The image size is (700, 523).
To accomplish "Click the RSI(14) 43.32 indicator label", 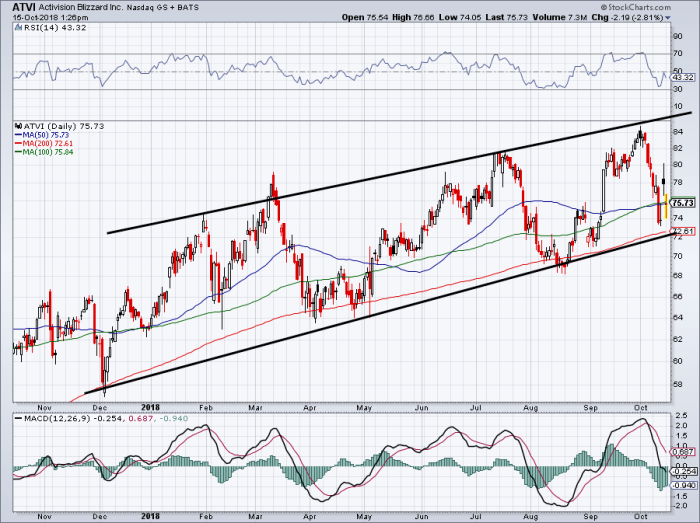I will 55,28.
